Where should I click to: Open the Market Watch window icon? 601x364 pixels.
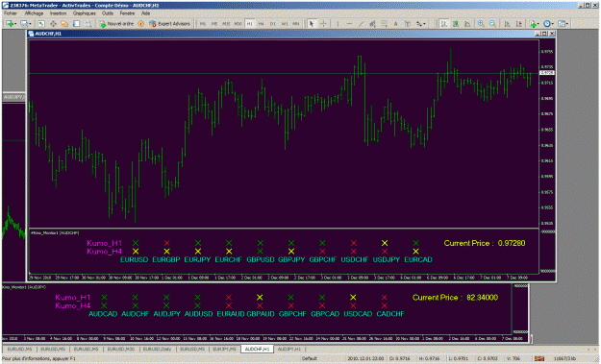(x=41, y=24)
